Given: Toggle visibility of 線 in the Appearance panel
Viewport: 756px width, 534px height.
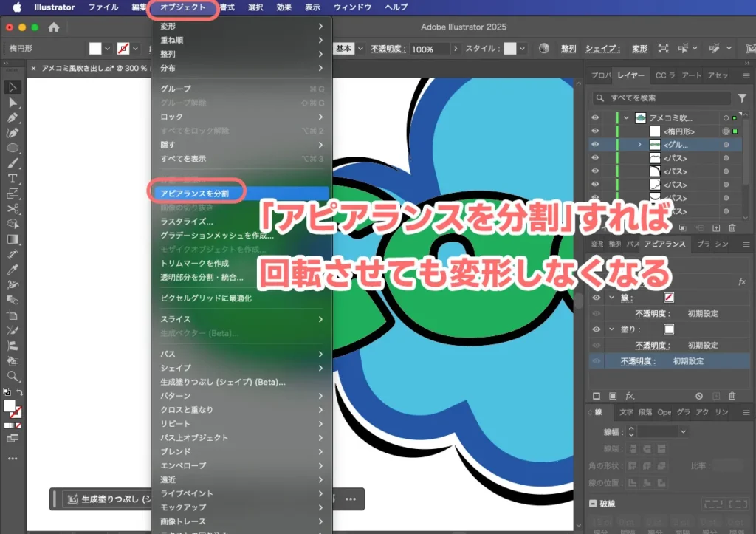Looking at the screenshot, I should pos(596,297).
